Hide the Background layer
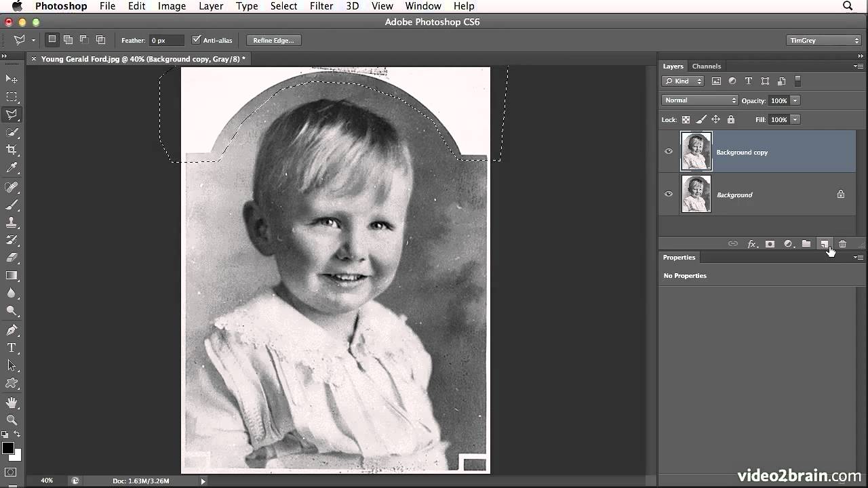The image size is (868, 488). click(669, 194)
